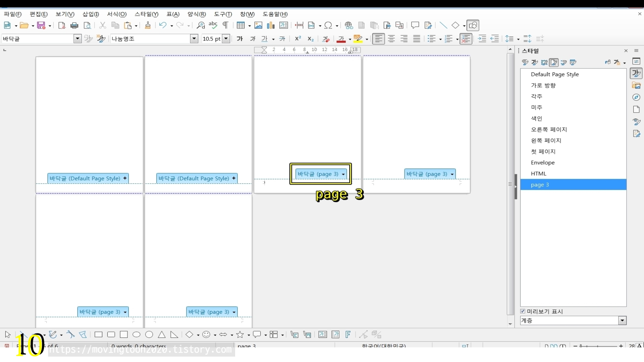The width and height of the screenshot is (644, 362).
Task: Select 가로 방향 page style
Action: (573, 85)
